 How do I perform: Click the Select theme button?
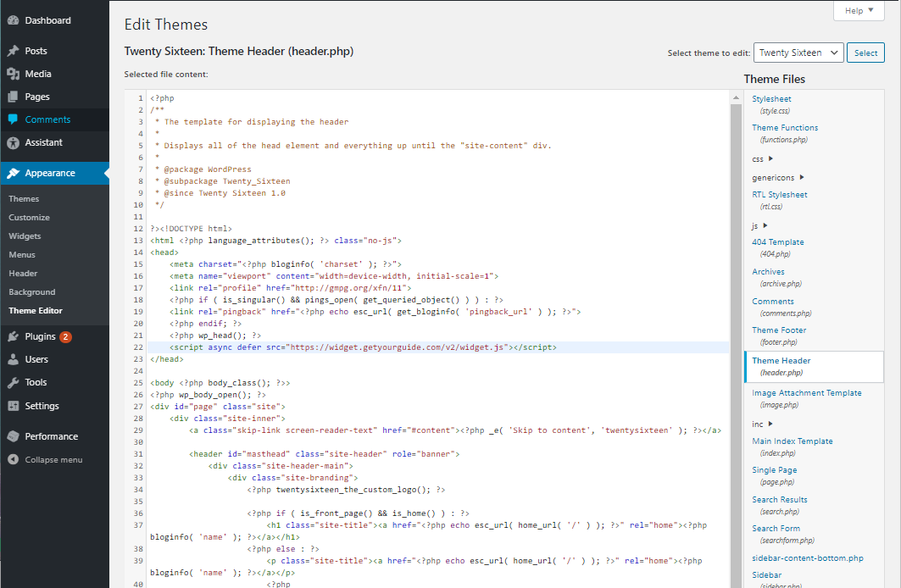[865, 53]
